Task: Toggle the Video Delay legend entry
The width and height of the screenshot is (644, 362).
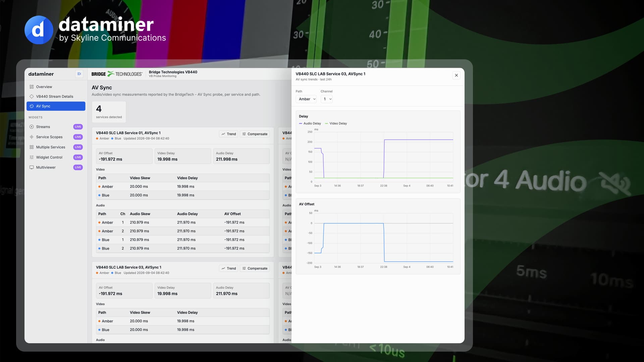Action: (336, 124)
